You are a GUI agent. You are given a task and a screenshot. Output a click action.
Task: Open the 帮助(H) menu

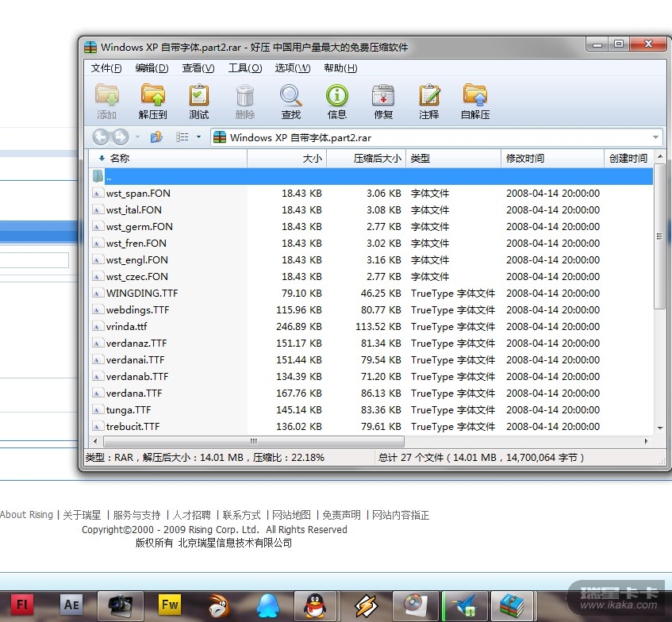(x=340, y=68)
